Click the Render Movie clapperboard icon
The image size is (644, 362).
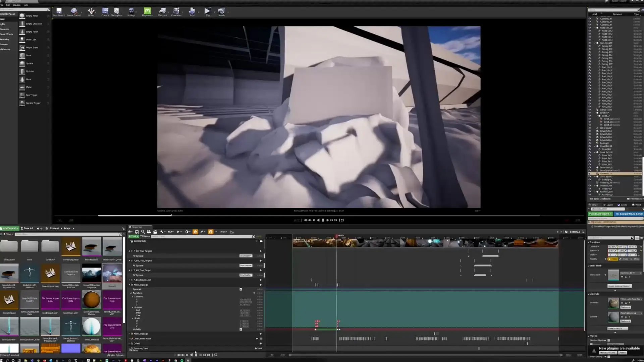pyautogui.click(x=155, y=232)
